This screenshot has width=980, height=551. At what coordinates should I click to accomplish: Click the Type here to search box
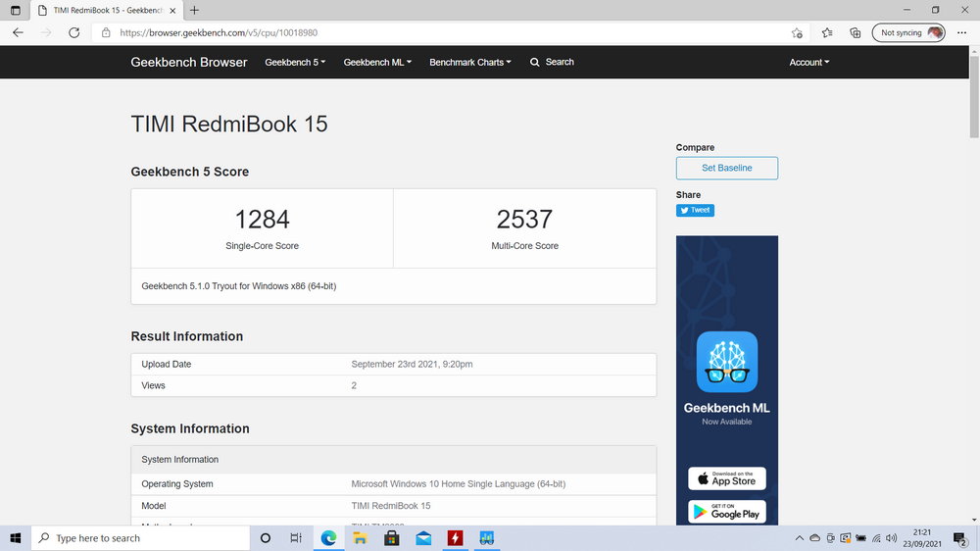140,538
